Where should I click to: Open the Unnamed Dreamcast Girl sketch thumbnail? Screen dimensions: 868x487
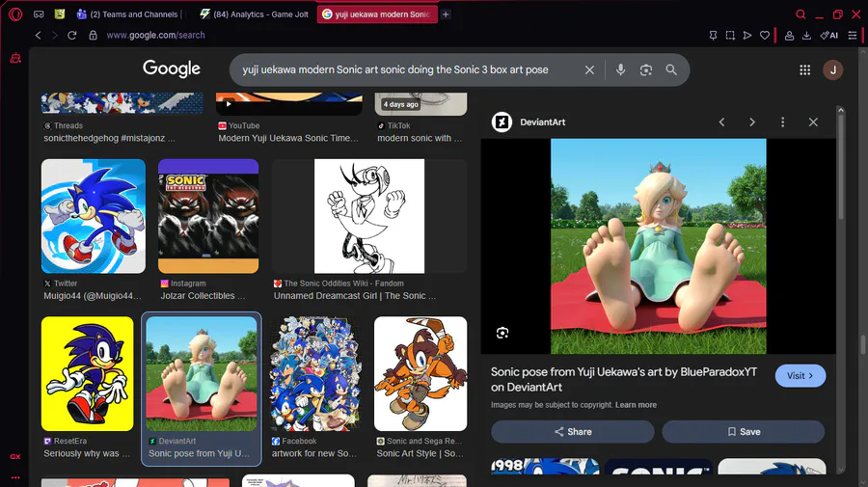tap(369, 216)
